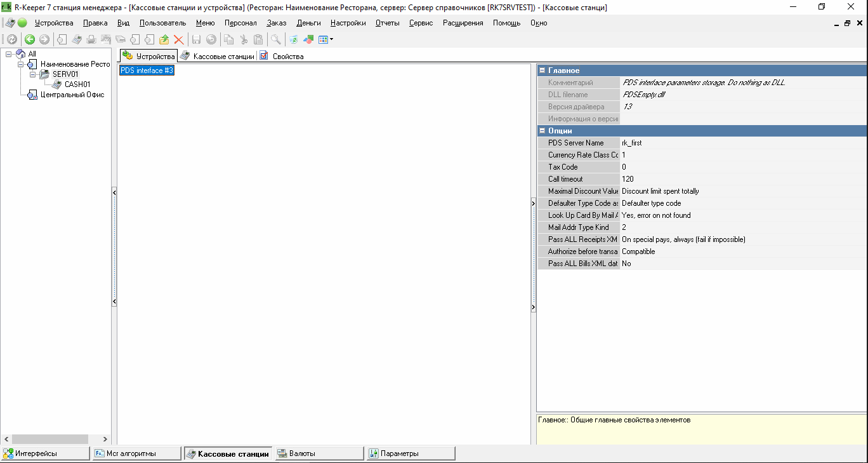Open the Заказ menu
The width and height of the screenshot is (868, 463).
277,23
